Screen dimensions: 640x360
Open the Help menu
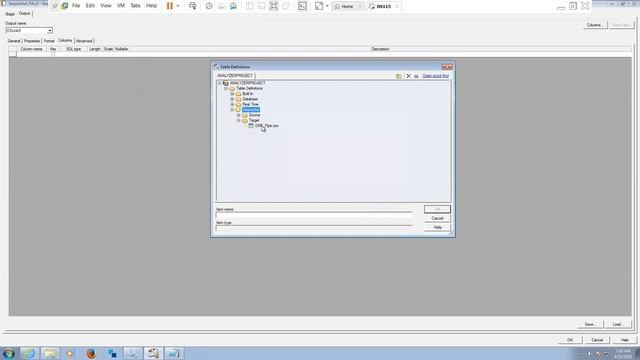tap(151, 6)
